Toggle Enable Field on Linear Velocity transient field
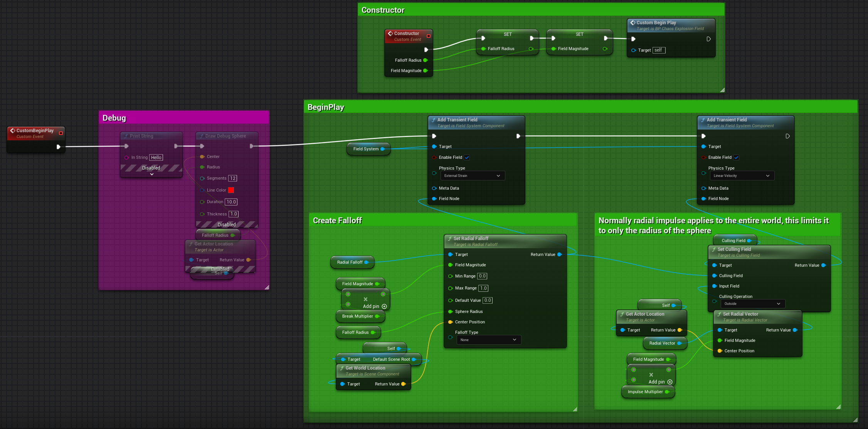868x429 pixels. pyautogui.click(x=736, y=157)
